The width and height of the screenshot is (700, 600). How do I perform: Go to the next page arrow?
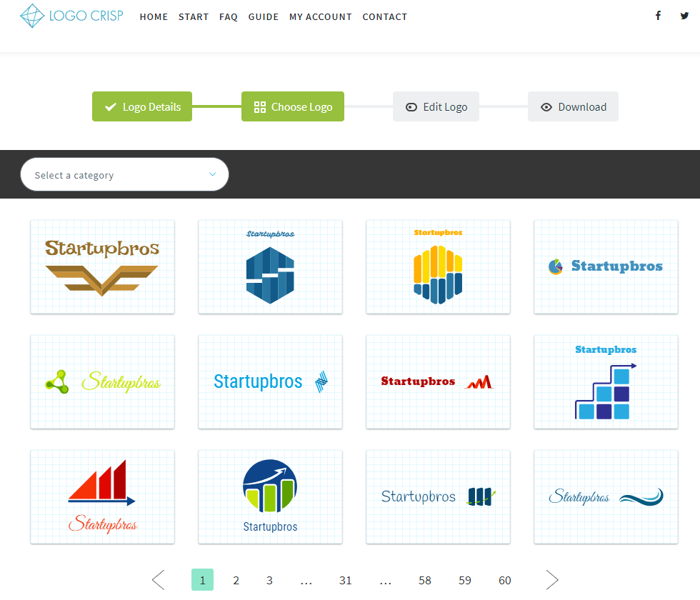[552, 580]
